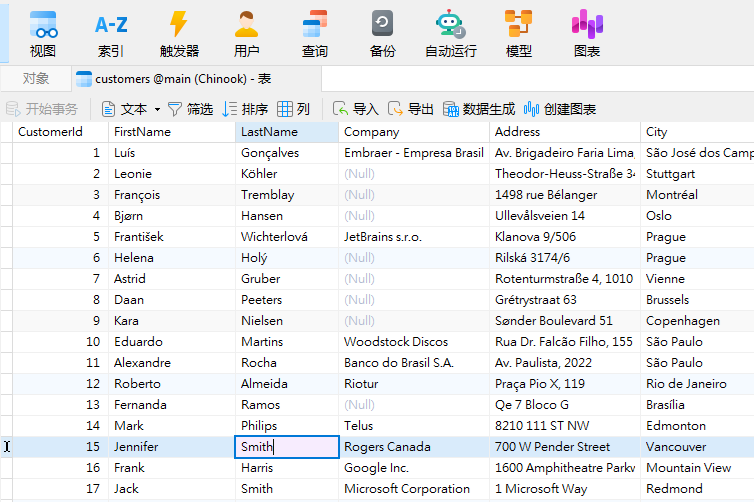Select the cell 'Woodstock Discos'
Image resolution: width=754 pixels, height=502 pixels.
[x=414, y=341]
